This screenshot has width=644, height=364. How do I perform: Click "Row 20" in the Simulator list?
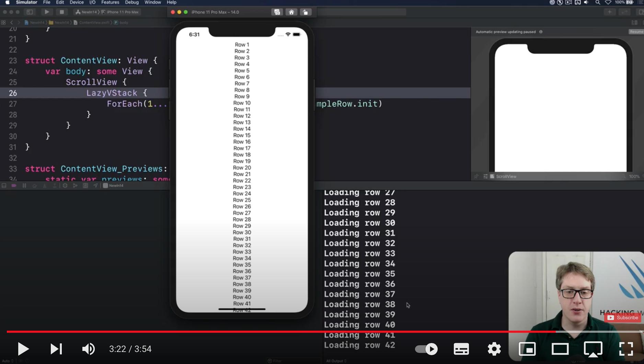coord(242,168)
